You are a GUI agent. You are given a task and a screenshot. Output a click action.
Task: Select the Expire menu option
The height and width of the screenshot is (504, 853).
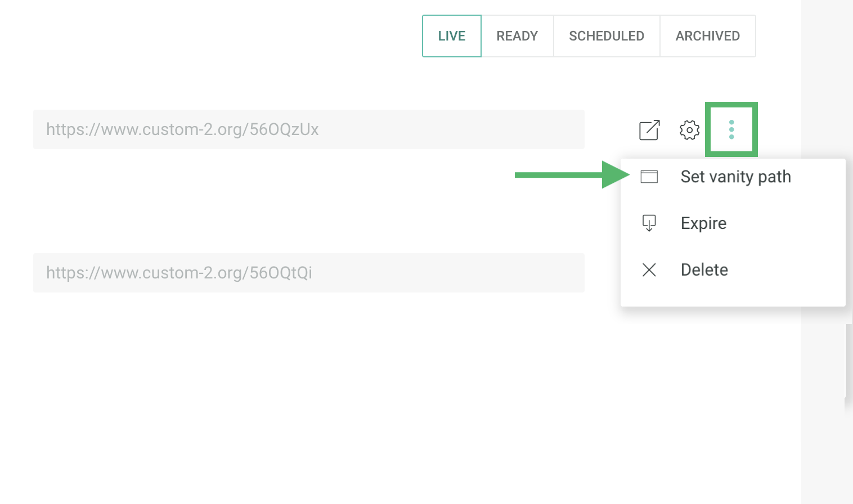703,223
